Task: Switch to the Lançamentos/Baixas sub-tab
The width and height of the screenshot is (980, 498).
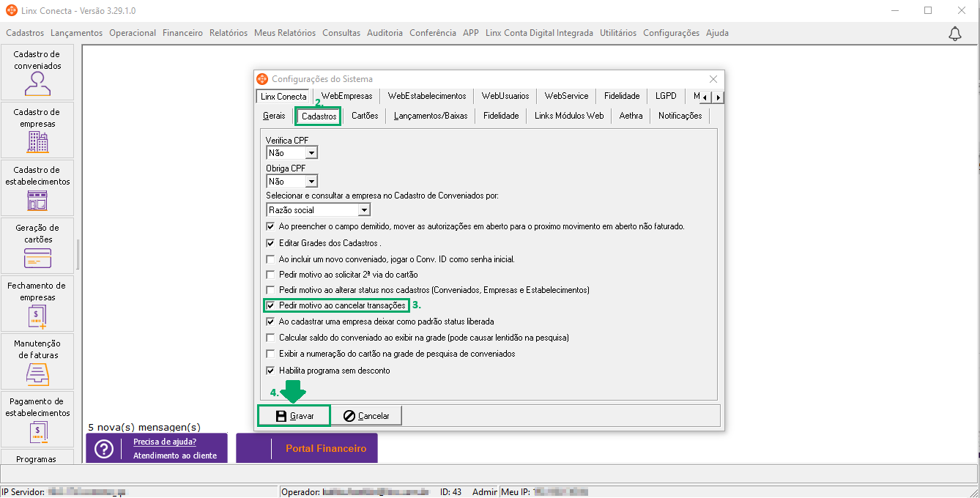Action: click(x=431, y=116)
